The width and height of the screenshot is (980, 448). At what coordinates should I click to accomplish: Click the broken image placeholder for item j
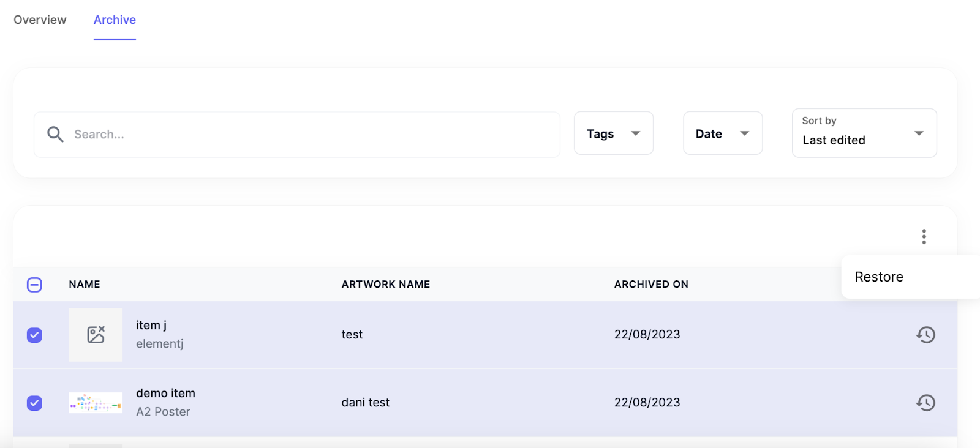(x=96, y=335)
